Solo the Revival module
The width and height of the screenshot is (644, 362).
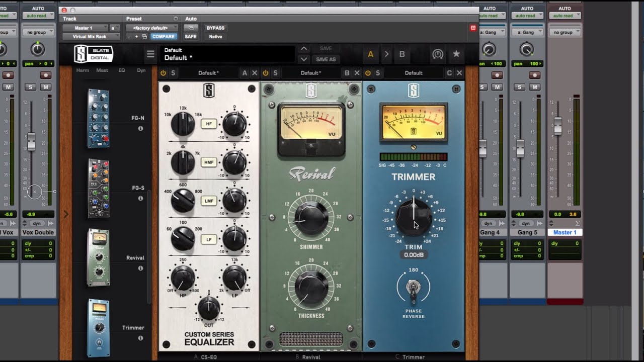pyautogui.click(x=275, y=73)
